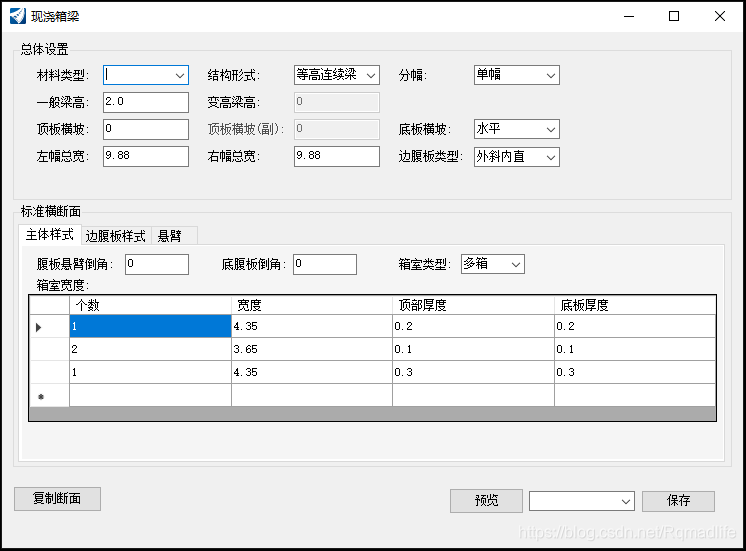Viewport: 746px width, 551px height.
Task: Click the 顶板横坡 input field
Action: pos(146,129)
